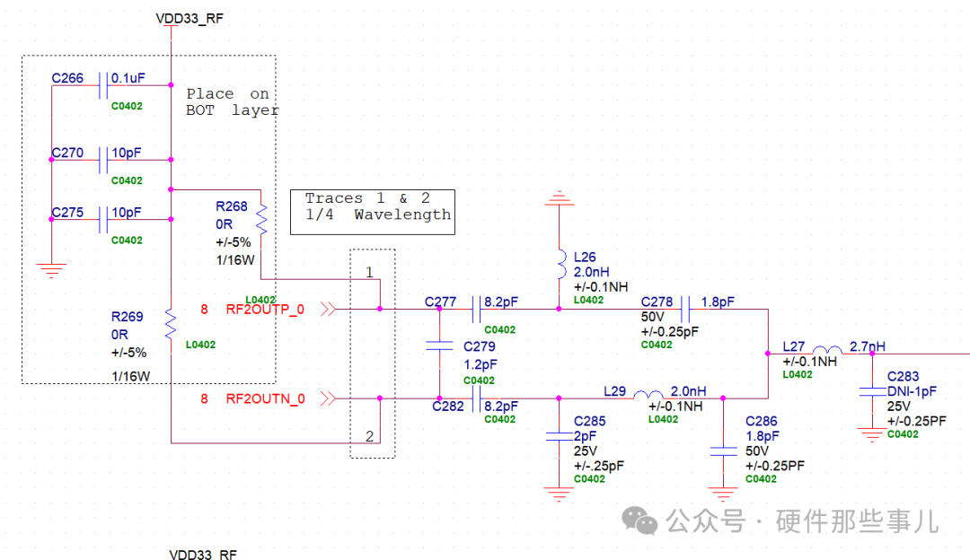The width and height of the screenshot is (970, 560).
Task: Select the R268 0R resistor symbol
Action: coord(260,218)
